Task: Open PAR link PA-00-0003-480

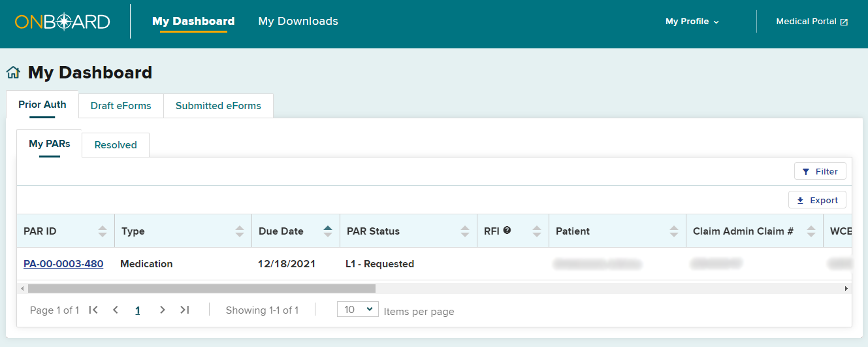Action: pyautogui.click(x=63, y=264)
